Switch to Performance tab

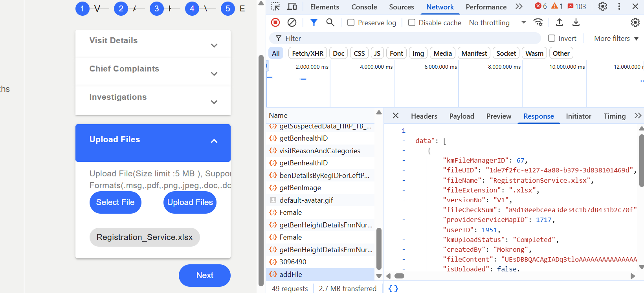(486, 7)
